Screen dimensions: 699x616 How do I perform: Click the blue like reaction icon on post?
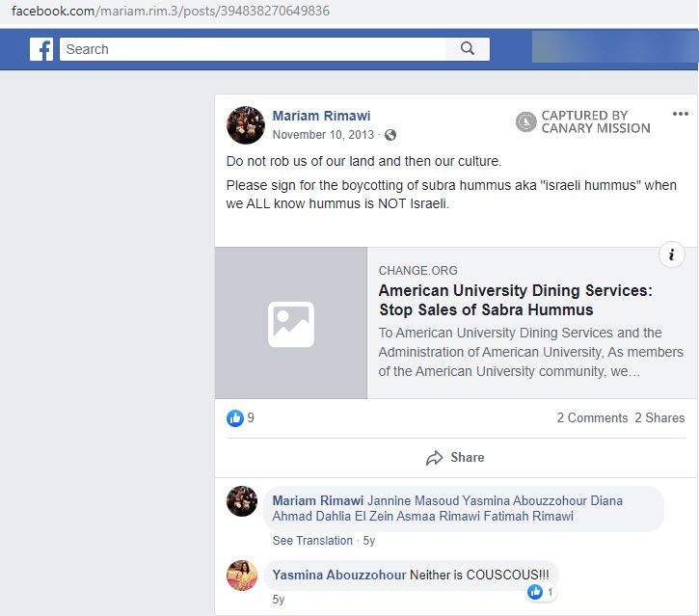(235, 417)
